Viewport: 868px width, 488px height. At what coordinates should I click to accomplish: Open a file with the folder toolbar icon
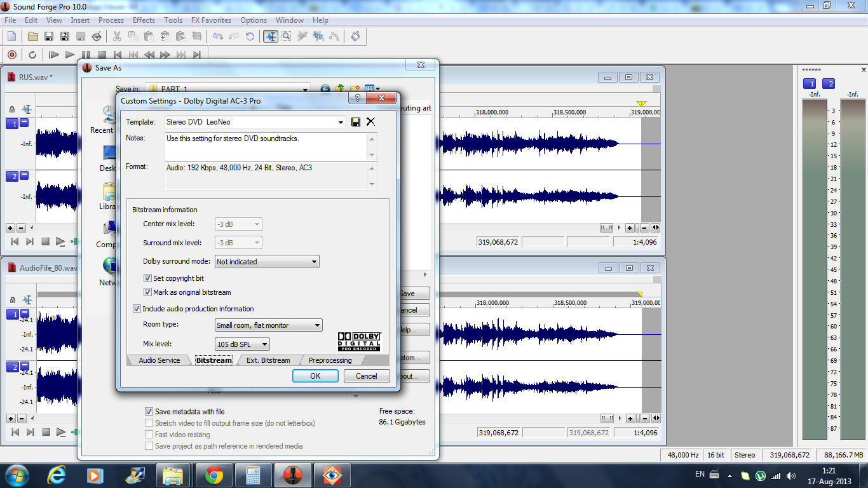click(33, 36)
